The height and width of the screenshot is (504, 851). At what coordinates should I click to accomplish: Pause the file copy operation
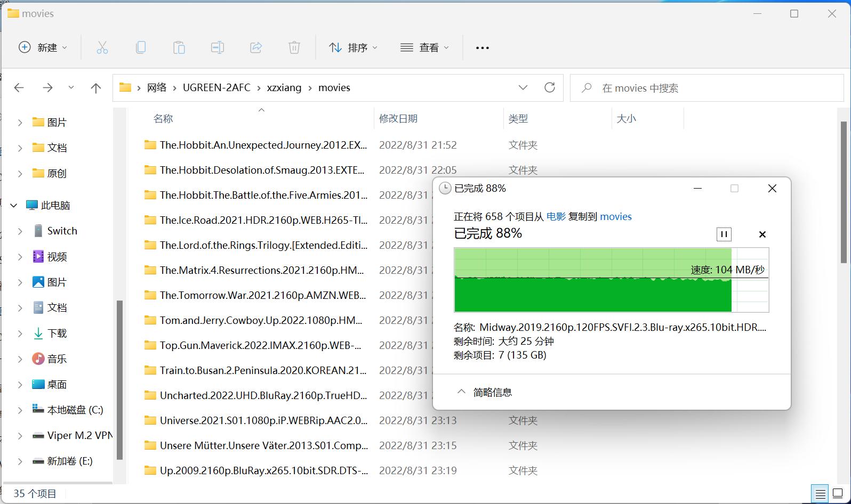coord(724,234)
